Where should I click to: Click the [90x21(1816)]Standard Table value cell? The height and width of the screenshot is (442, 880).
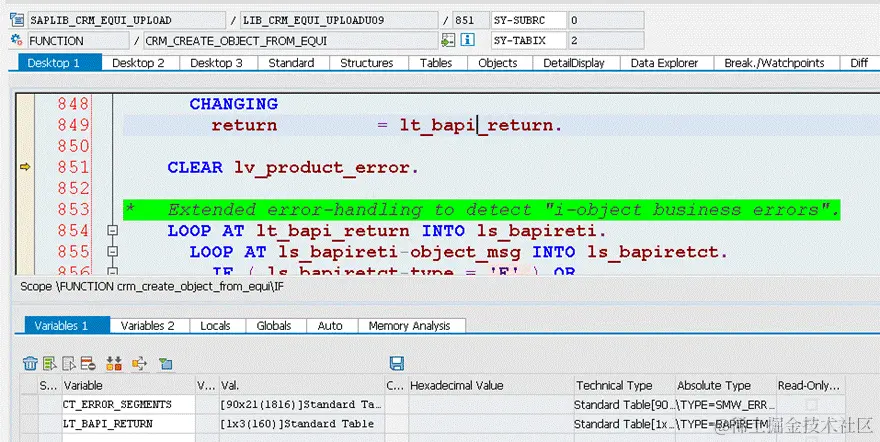coord(301,404)
